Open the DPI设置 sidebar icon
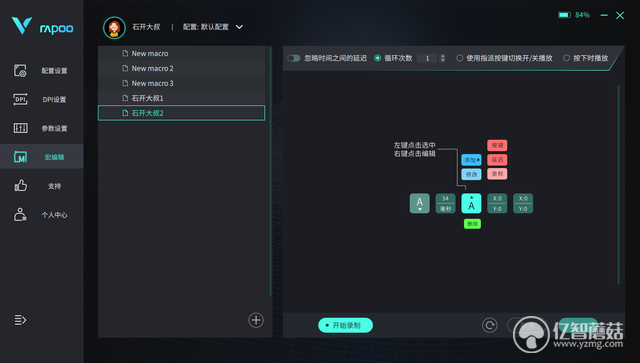Viewport: 640px width, 363px height. click(x=20, y=99)
